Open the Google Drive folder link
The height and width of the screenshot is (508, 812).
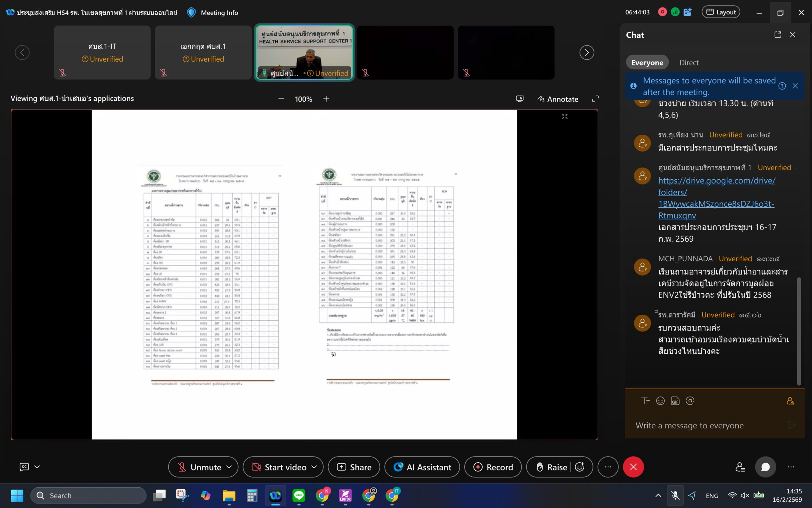(x=717, y=198)
